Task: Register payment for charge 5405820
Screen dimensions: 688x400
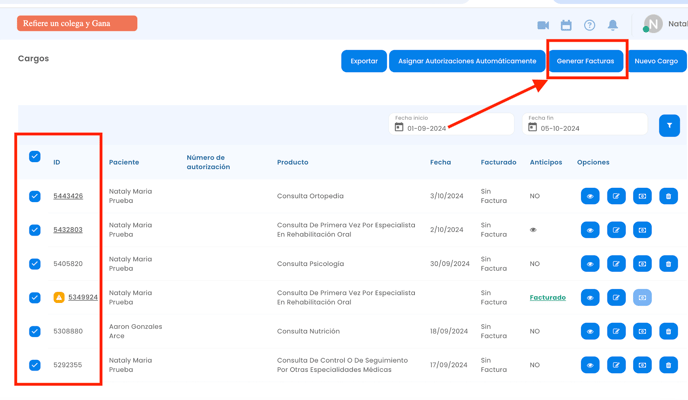Action: point(642,264)
